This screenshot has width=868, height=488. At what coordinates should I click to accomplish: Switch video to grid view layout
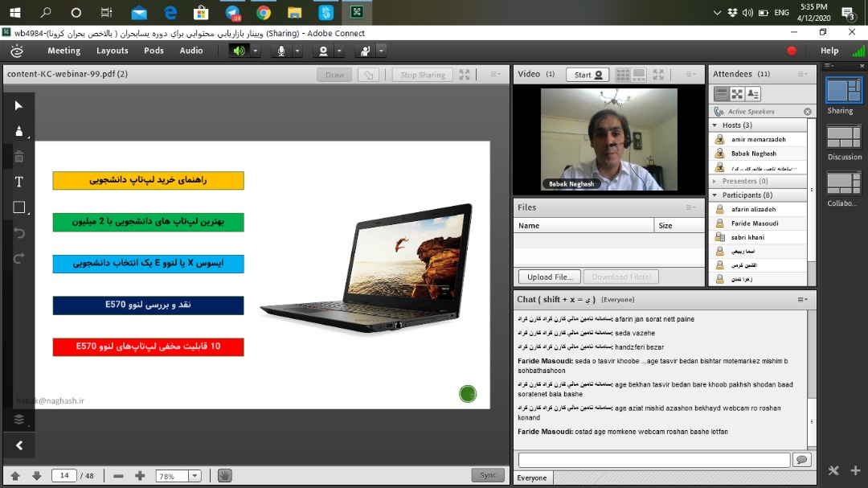click(623, 75)
